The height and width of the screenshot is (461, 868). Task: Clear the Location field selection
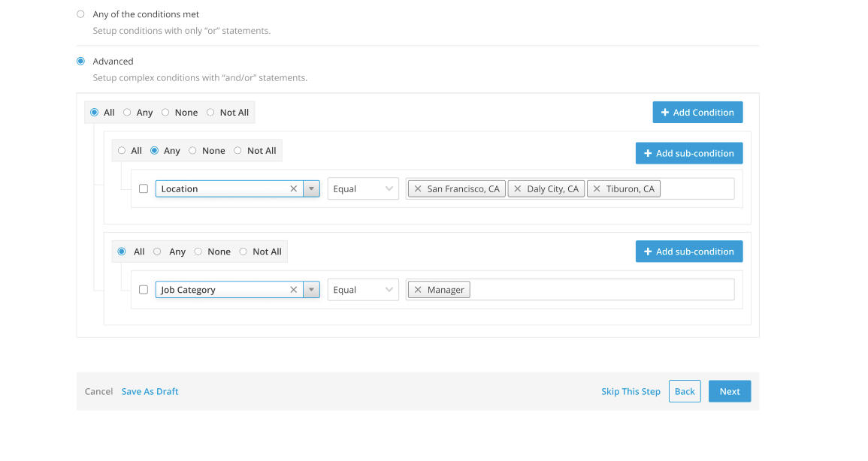pos(293,188)
